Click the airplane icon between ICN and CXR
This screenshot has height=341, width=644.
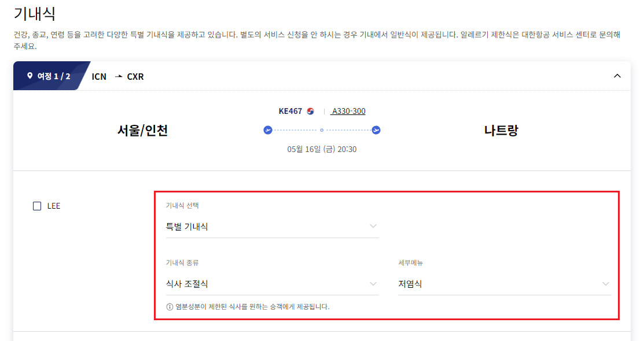[117, 76]
